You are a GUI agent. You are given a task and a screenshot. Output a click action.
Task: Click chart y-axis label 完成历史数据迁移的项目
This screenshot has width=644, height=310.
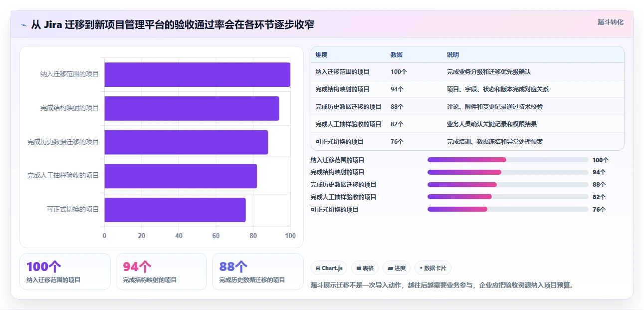pyautogui.click(x=63, y=142)
